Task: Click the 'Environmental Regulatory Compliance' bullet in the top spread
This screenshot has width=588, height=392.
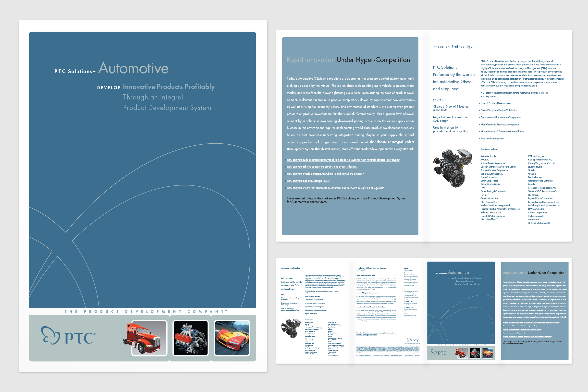Action: tap(500, 118)
